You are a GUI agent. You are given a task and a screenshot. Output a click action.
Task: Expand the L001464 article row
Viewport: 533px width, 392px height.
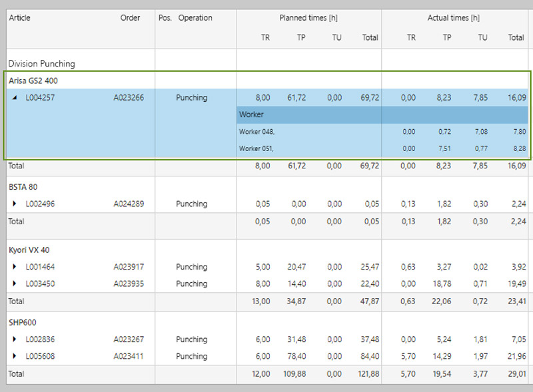point(15,267)
